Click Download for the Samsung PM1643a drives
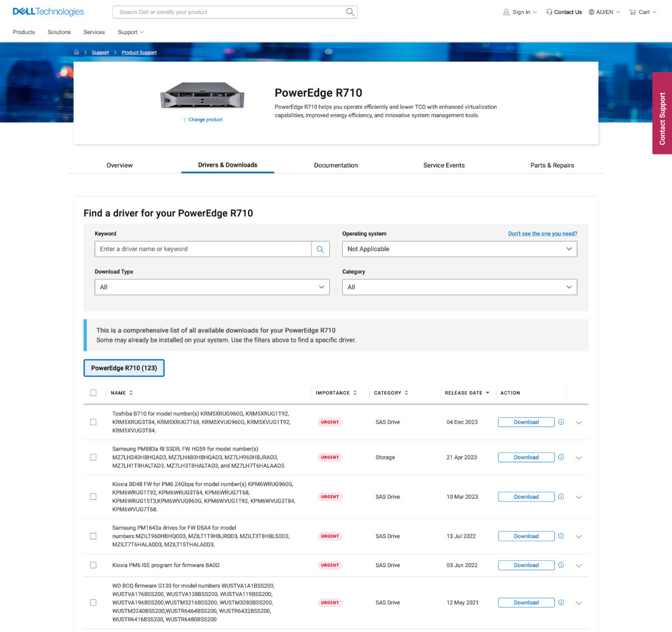The image size is (672, 632). point(525,536)
